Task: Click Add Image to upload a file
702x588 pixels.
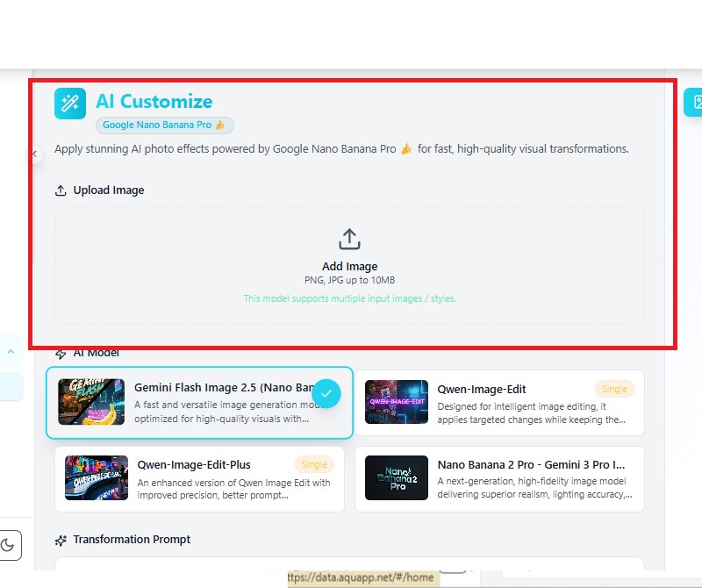Action: point(349,267)
